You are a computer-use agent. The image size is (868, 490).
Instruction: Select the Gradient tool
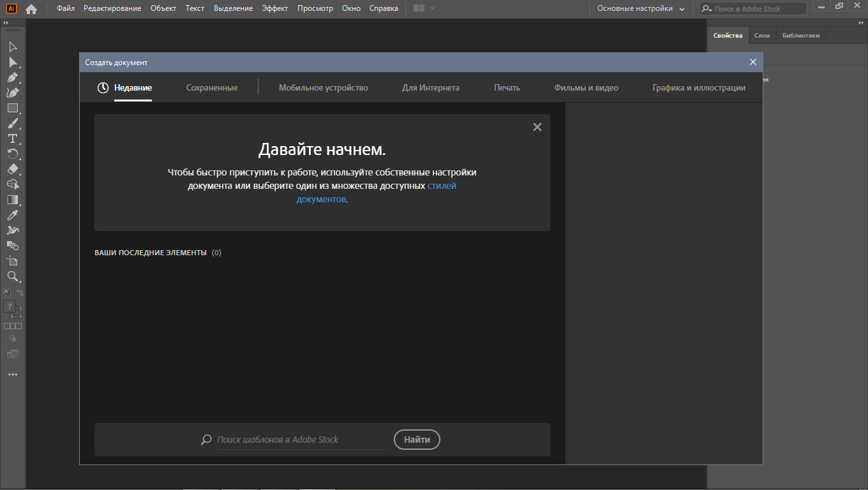click(x=12, y=200)
